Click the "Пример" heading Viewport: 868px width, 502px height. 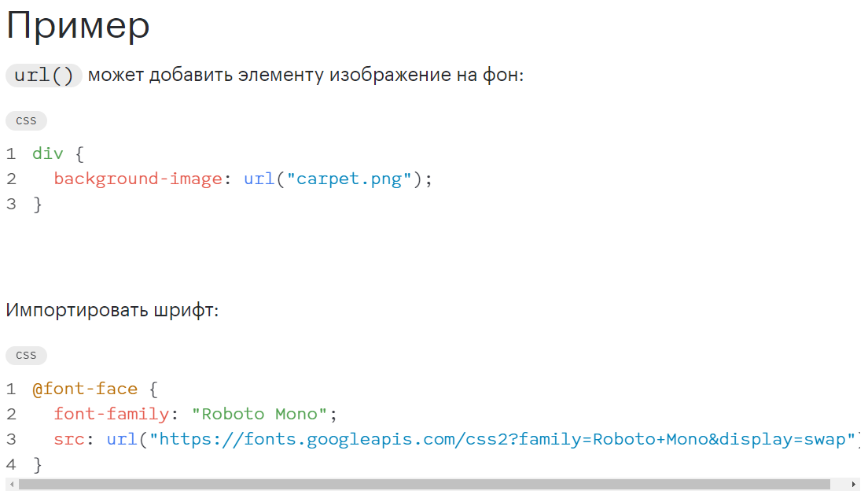78,26
